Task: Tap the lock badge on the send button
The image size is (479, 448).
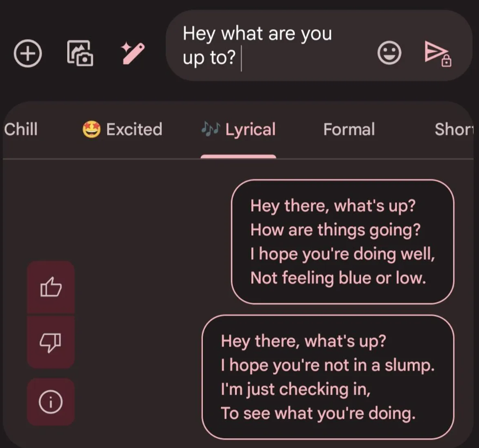Action: pyautogui.click(x=446, y=62)
